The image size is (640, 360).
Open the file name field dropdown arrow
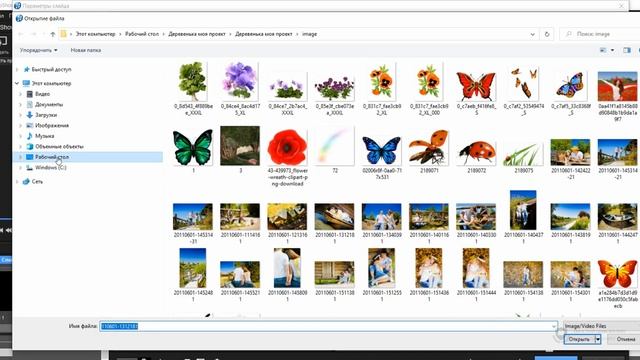click(553, 326)
